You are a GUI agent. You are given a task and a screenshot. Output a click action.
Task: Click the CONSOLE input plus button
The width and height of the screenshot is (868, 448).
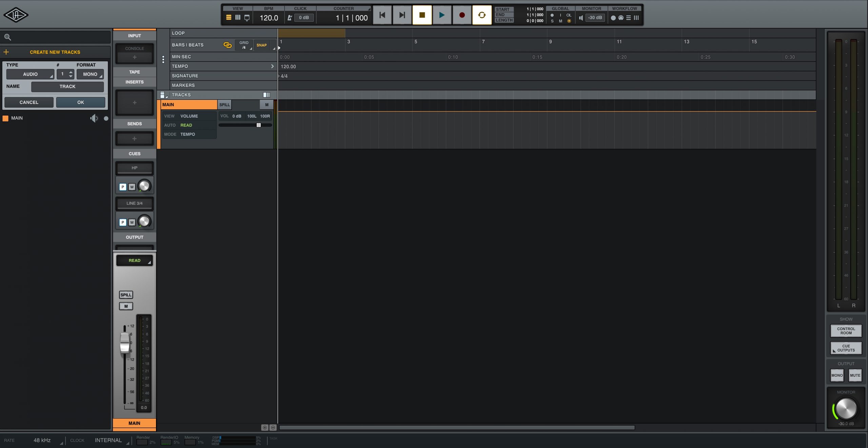point(135,57)
